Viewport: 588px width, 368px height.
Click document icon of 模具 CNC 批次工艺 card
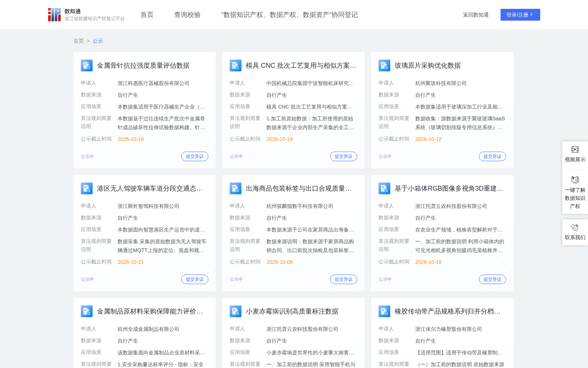click(236, 66)
